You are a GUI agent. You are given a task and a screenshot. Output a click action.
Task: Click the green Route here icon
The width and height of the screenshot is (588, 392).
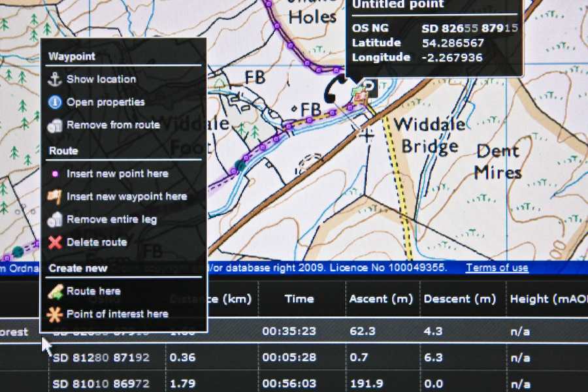point(55,291)
